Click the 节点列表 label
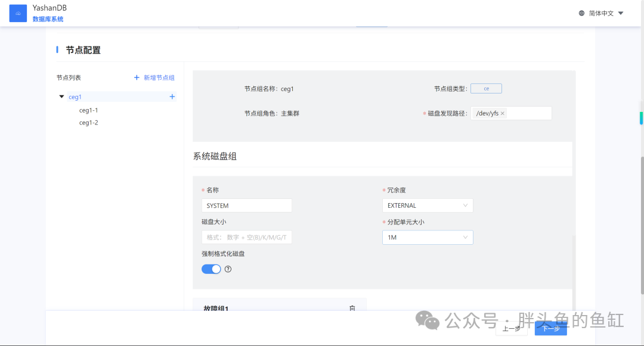 point(69,77)
